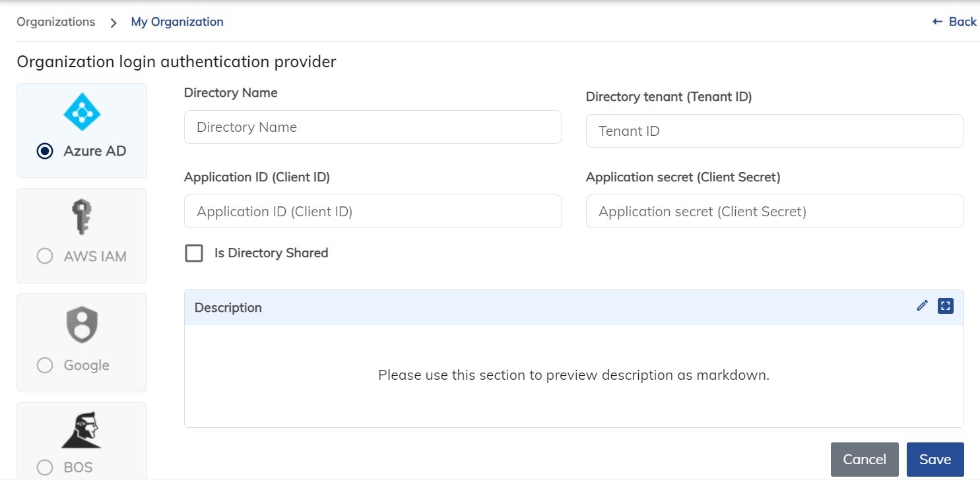Click the Azure AD provider label
The height and width of the screenshot is (480, 980).
(x=95, y=151)
